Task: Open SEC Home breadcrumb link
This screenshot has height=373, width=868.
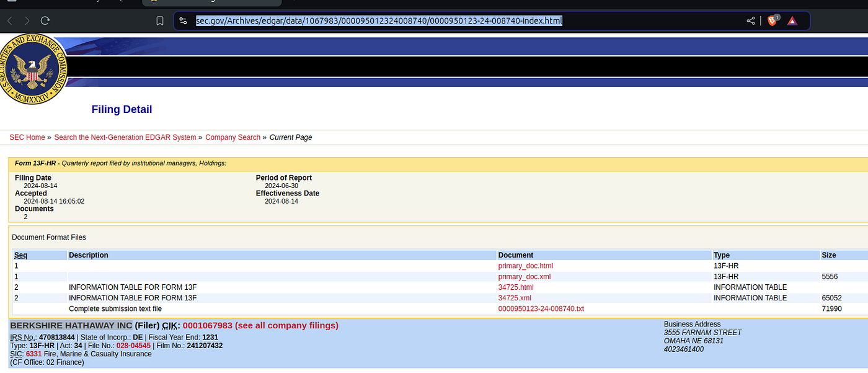Action: (x=27, y=137)
